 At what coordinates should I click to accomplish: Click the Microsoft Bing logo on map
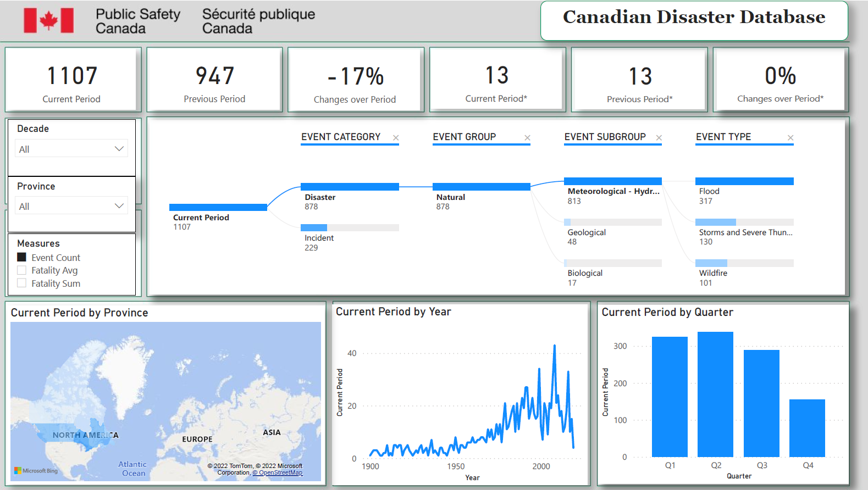pos(36,471)
